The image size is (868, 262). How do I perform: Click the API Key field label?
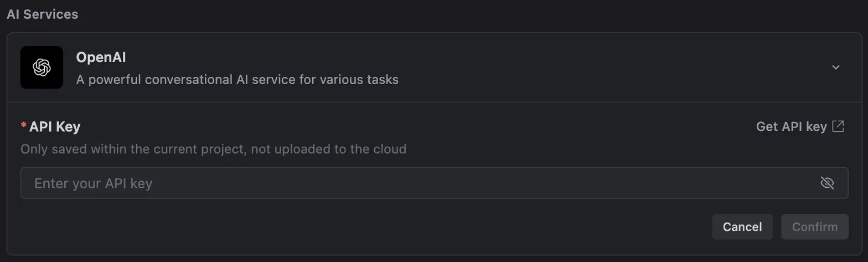pos(55,126)
